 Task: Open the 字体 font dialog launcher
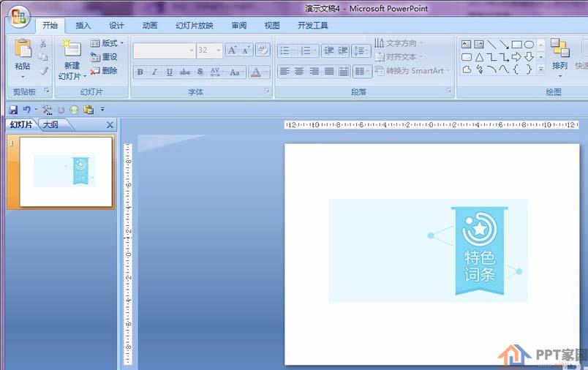click(x=267, y=91)
